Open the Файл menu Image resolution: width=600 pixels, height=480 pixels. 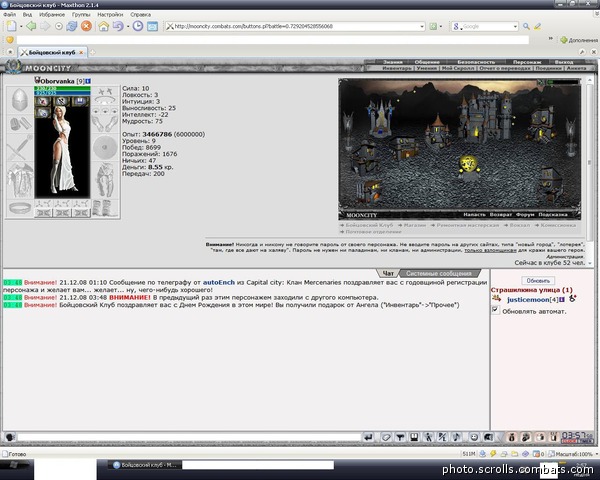click(10, 15)
